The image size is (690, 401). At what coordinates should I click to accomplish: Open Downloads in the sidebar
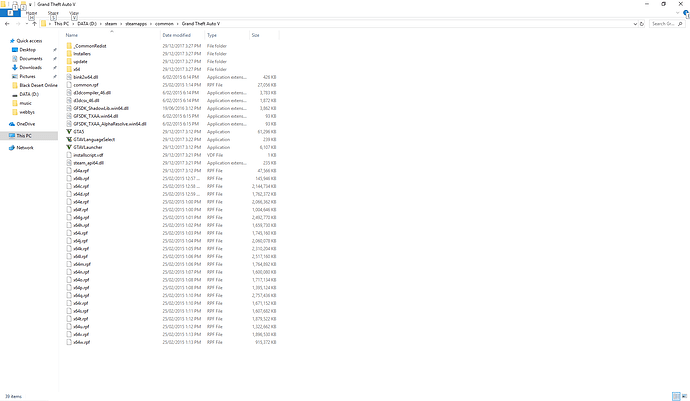tap(30, 67)
